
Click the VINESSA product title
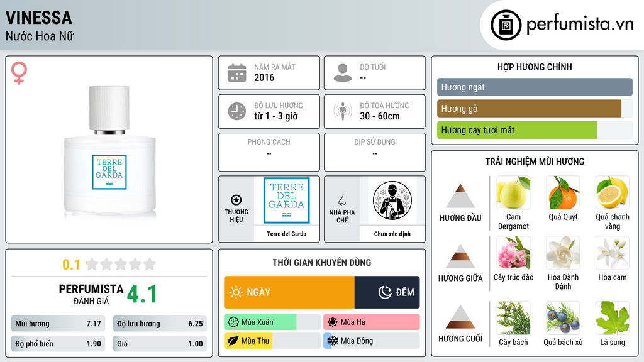pyautogui.click(x=38, y=18)
